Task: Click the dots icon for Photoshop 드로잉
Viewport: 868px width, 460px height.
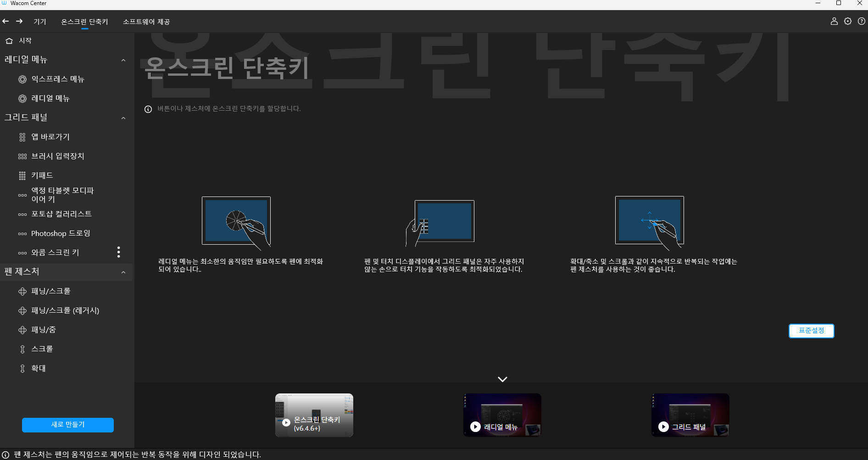Action: 22,234
